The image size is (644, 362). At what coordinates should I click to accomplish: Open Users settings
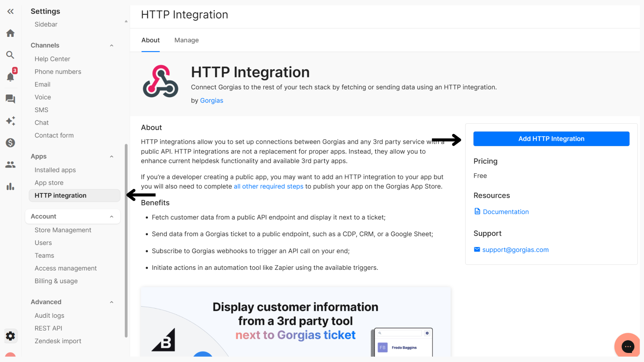(x=43, y=243)
